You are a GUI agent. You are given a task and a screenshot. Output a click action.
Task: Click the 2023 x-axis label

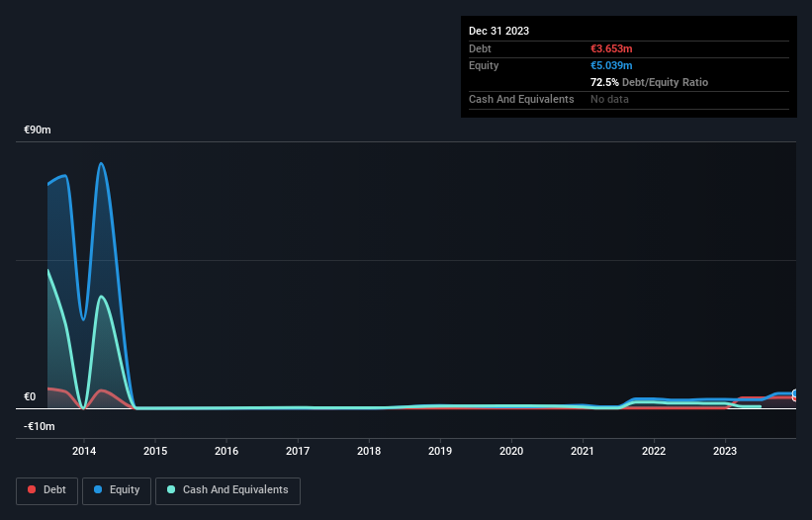point(725,451)
